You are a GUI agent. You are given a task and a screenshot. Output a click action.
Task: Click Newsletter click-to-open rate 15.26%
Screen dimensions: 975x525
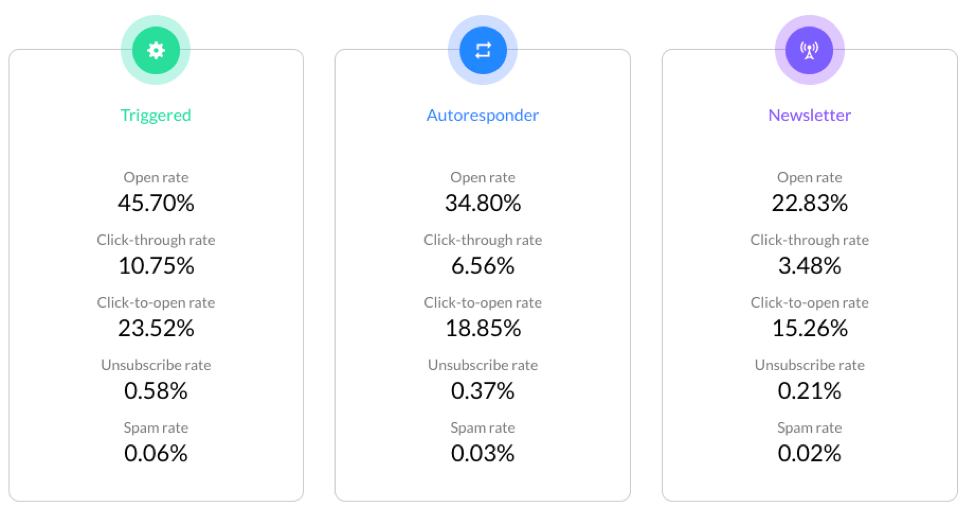pyautogui.click(x=809, y=328)
